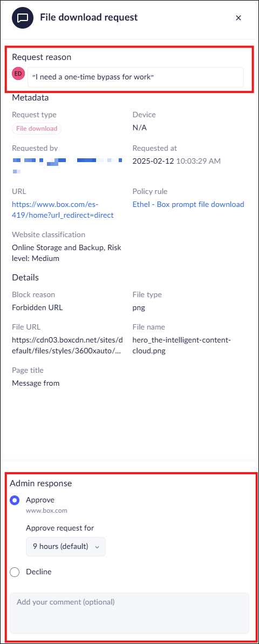Close the File download request panel

coord(238,18)
